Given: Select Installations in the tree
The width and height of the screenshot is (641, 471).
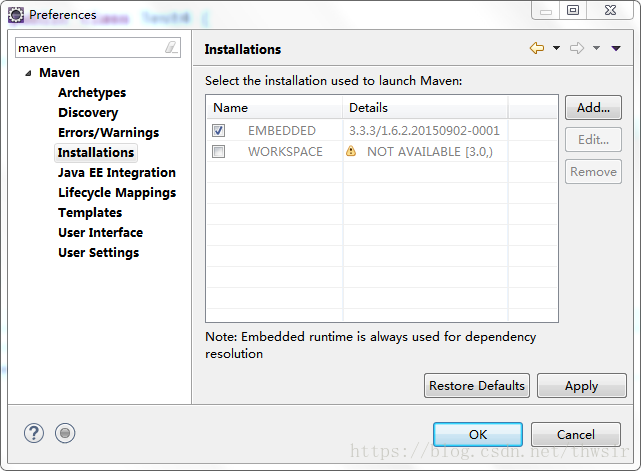Looking at the screenshot, I should (96, 153).
